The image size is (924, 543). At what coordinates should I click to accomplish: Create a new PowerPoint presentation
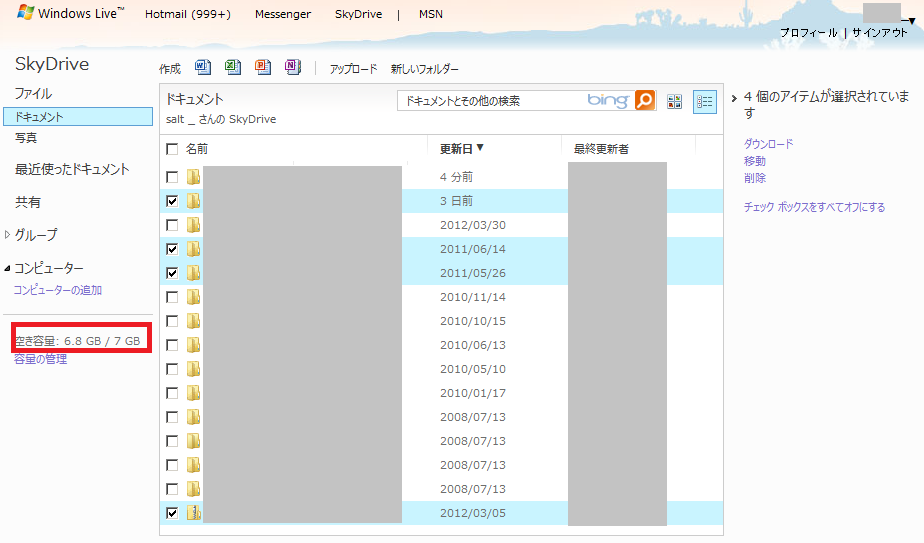262,68
